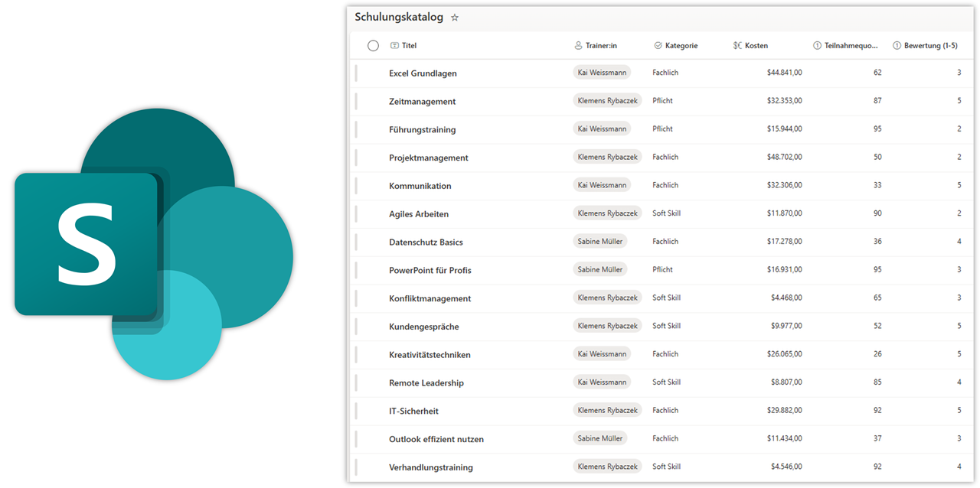
Task: Click Klemens Rybaczek chip in Zeitmanagement row
Action: click(607, 101)
